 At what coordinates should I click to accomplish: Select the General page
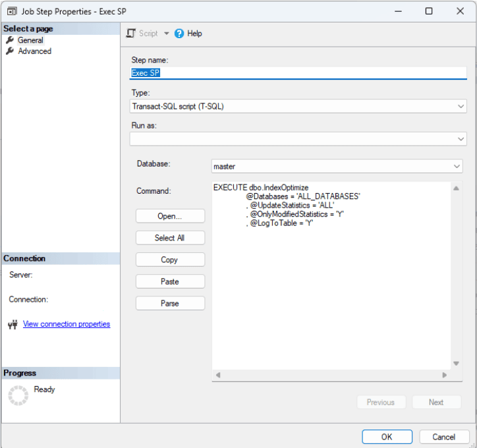pyautogui.click(x=30, y=40)
